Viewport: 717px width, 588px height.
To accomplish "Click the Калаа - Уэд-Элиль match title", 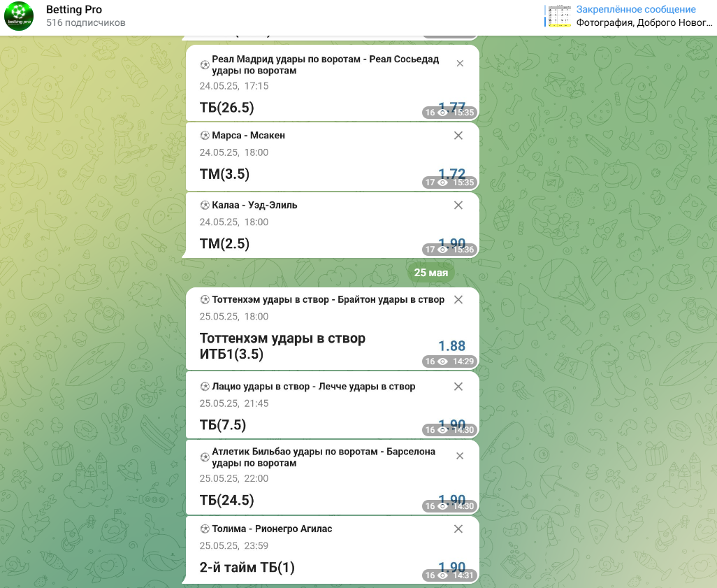I will 254,206.
